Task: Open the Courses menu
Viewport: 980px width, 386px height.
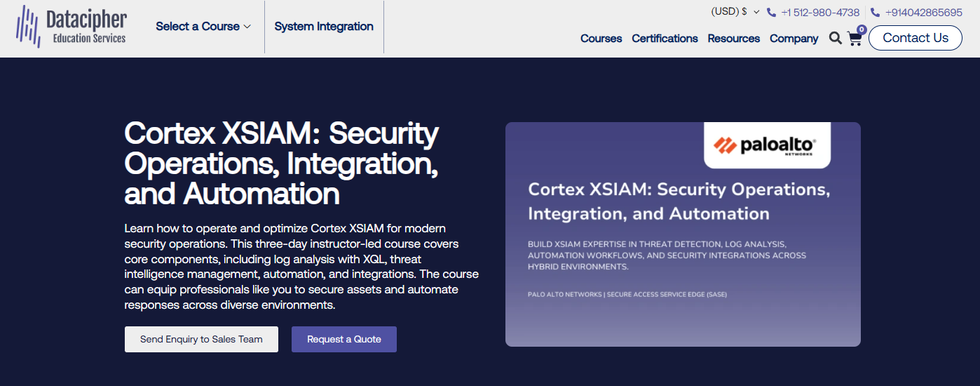Action: (x=601, y=39)
